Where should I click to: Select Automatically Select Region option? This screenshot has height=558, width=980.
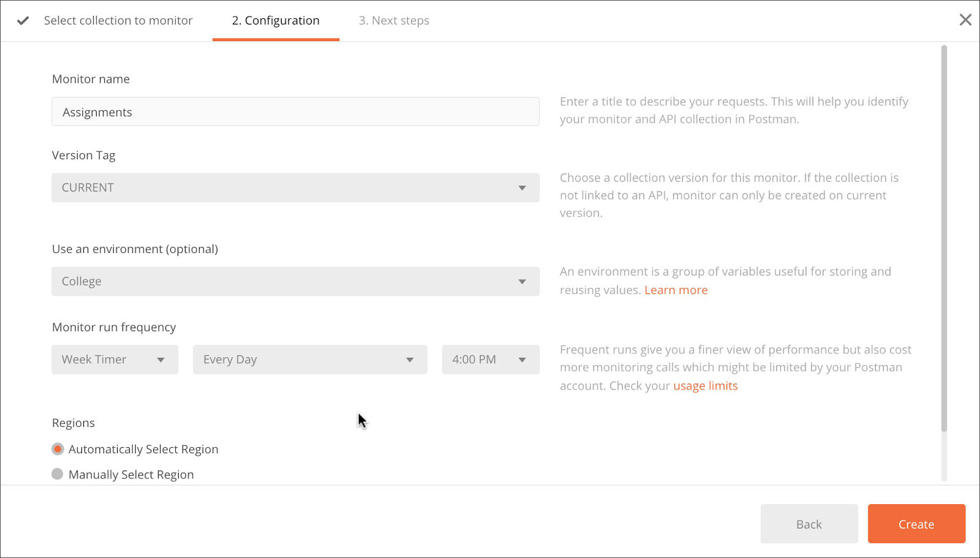tap(58, 449)
